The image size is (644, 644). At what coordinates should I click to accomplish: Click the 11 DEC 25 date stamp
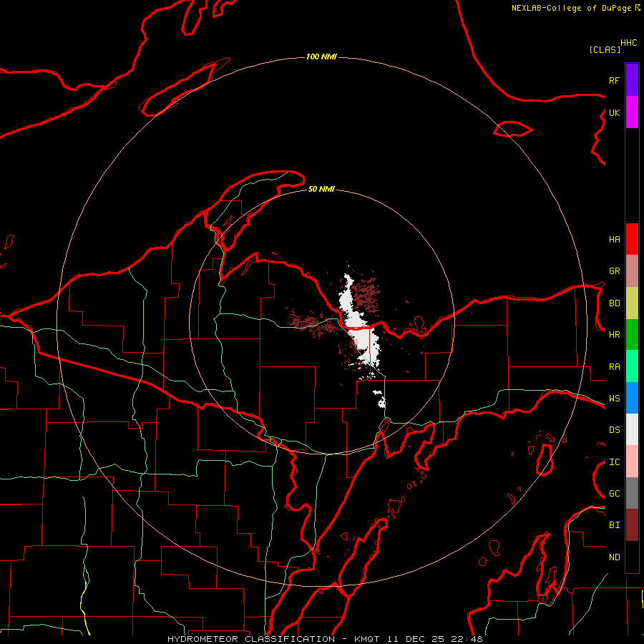click(416, 639)
